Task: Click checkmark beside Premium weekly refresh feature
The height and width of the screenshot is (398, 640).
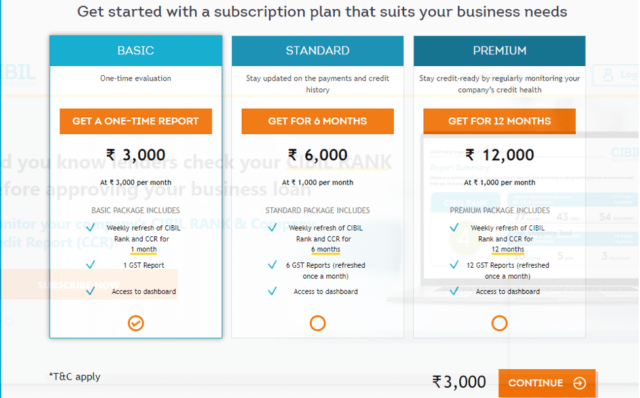Action: click(x=454, y=227)
